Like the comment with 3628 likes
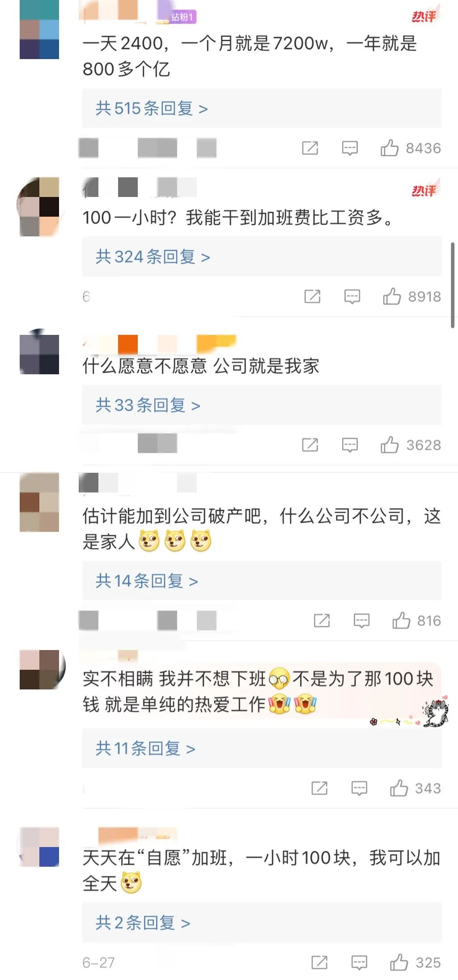The image size is (458, 980). tap(390, 445)
